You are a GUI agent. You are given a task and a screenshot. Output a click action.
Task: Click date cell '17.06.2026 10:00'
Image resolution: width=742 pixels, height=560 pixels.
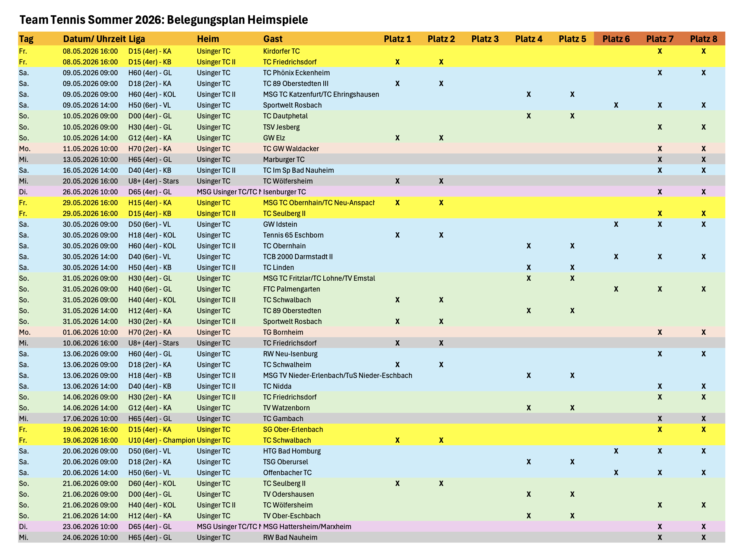pyautogui.click(x=90, y=419)
